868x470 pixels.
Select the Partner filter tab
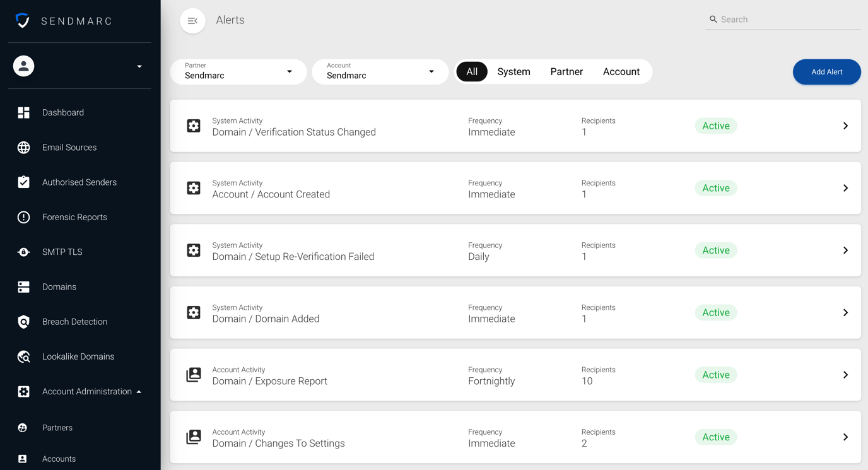coord(566,71)
